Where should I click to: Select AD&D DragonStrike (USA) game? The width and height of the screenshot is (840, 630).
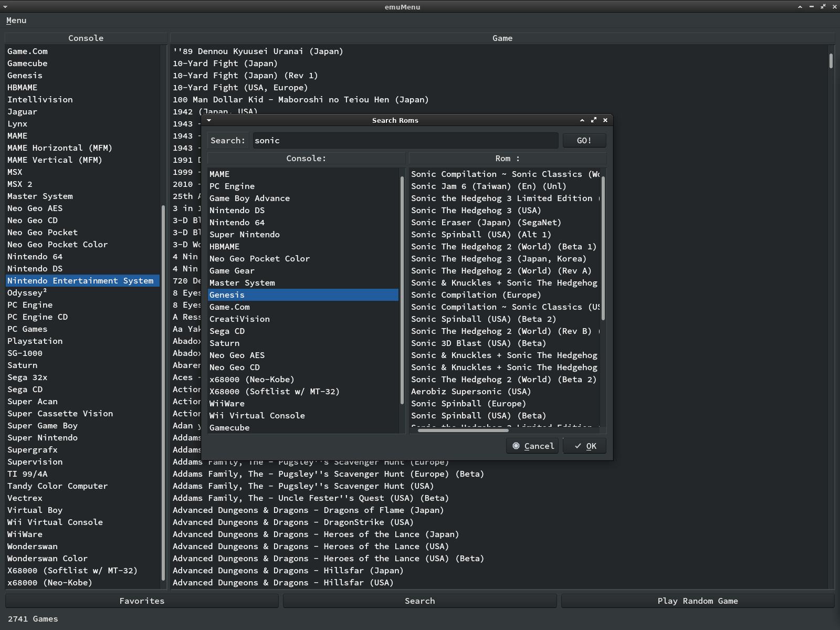[x=499, y=522]
